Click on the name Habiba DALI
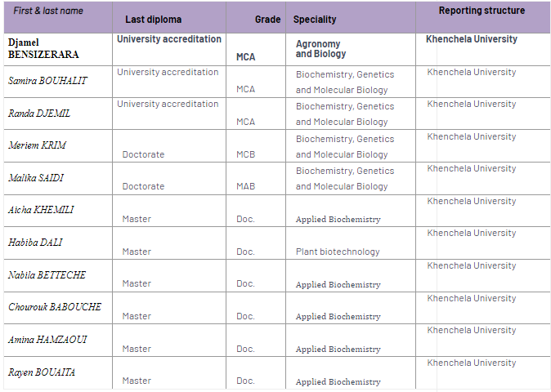This screenshot has height=392, width=551. tap(35, 243)
